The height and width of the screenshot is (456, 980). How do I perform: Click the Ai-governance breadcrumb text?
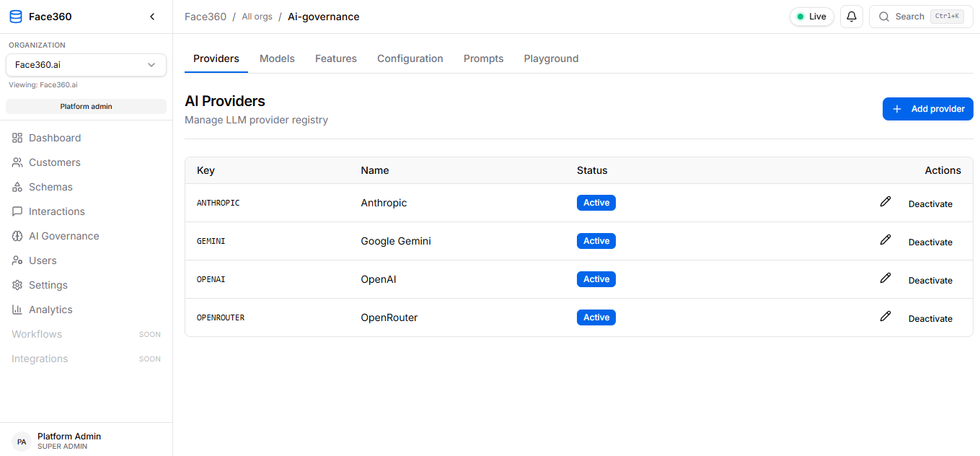(x=323, y=17)
